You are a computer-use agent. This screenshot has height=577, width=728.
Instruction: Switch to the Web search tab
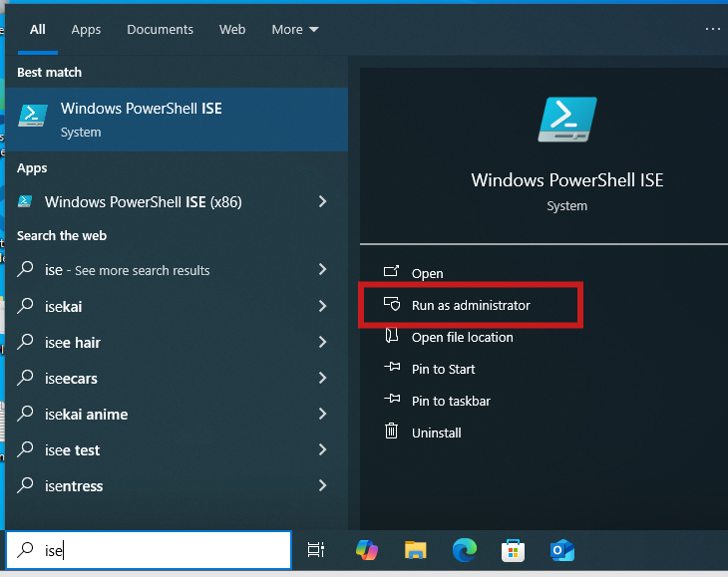tap(232, 30)
